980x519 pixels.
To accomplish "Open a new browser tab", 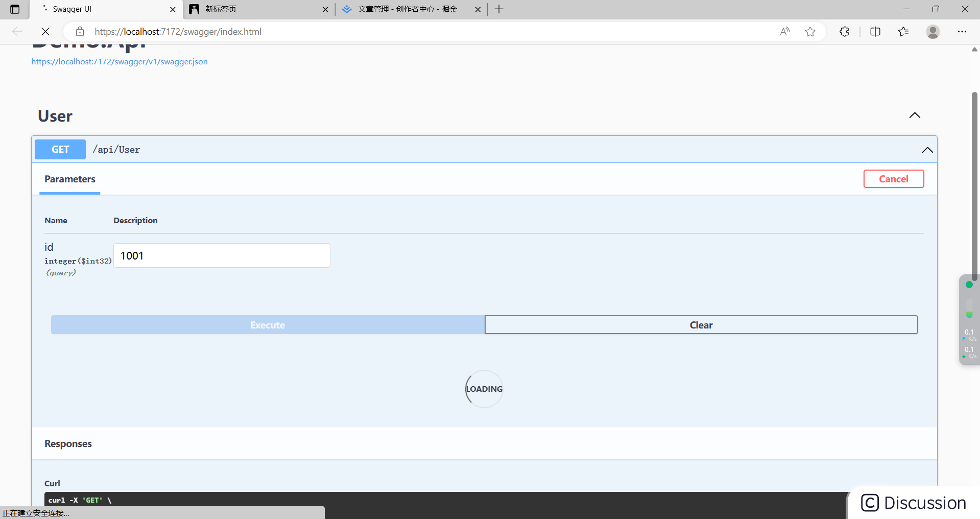I will point(499,9).
